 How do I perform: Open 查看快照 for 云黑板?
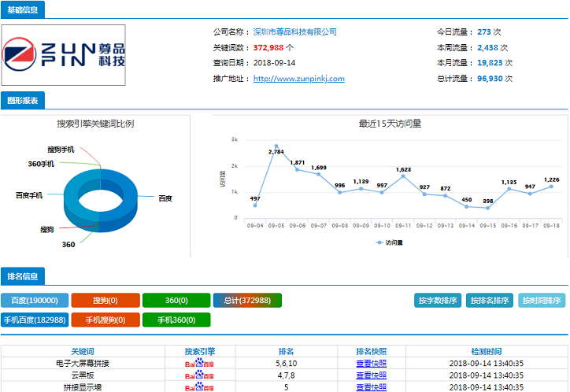[371, 375]
